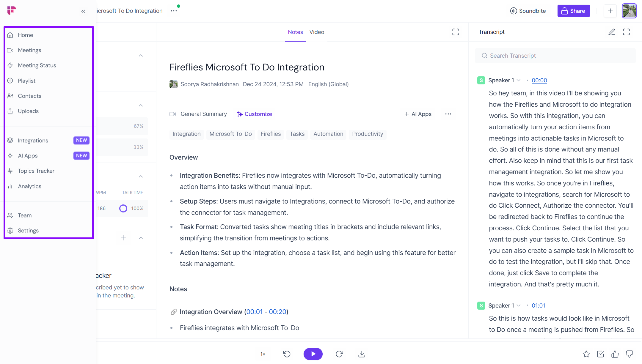Create a Soundbite

(528, 11)
